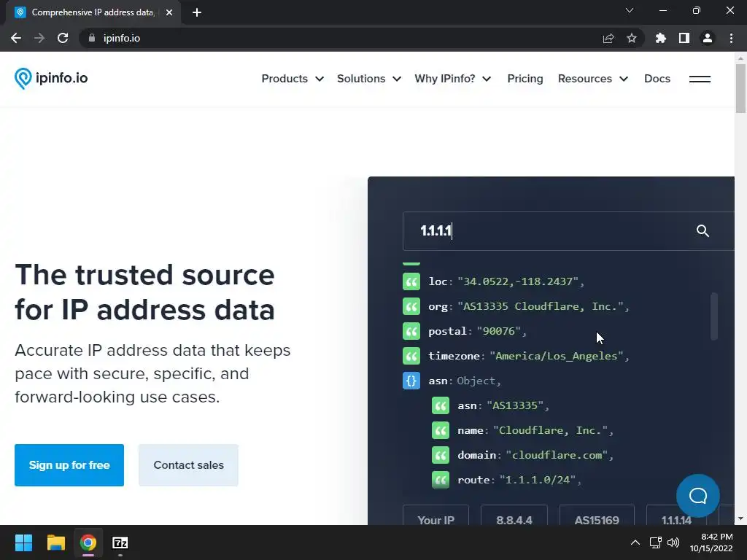
Task: Select the 1.1.1.14 sample button
Action: [x=676, y=516]
